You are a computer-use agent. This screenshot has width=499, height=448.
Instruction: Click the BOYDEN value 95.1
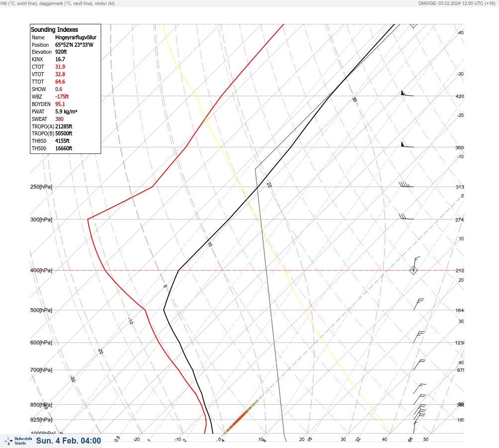(60, 104)
